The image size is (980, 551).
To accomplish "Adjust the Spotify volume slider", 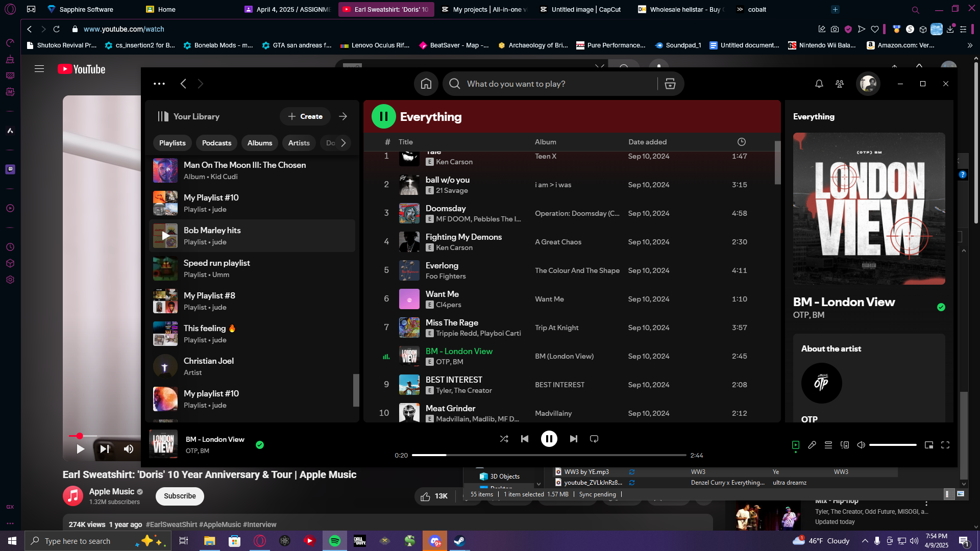I will click(893, 445).
